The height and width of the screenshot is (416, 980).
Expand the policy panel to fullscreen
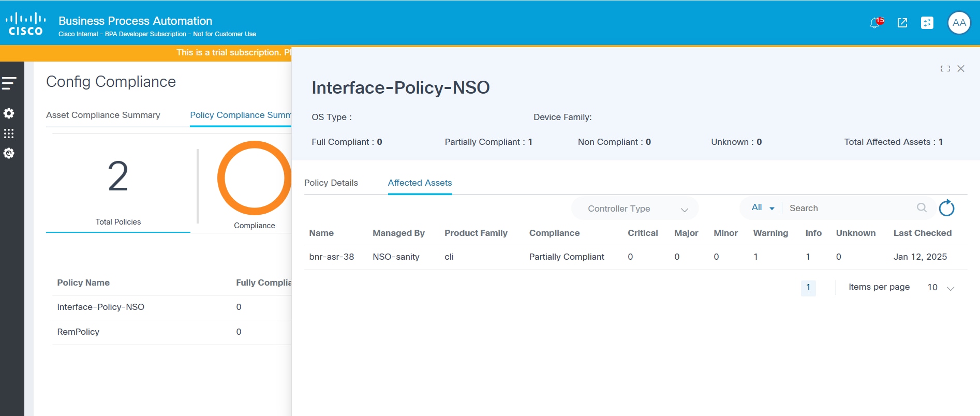(945, 69)
